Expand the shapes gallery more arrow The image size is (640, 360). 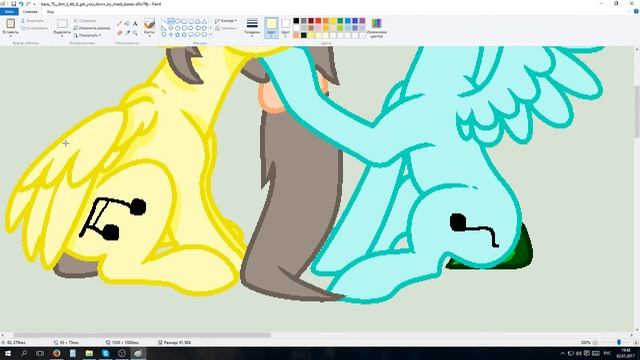click(x=211, y=35)
